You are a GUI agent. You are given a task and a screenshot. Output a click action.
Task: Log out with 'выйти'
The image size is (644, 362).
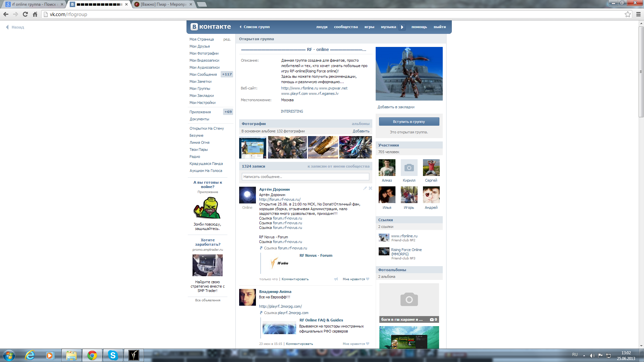(x=440, y=27)
